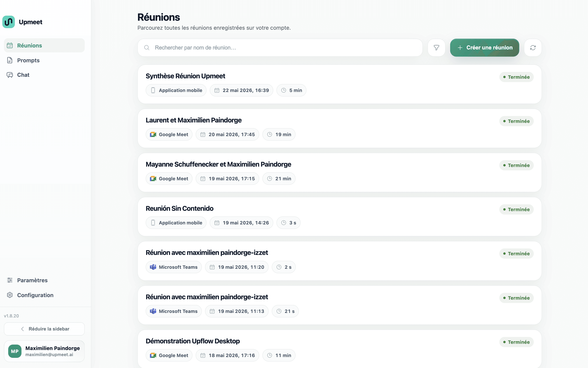Image resolution: width=588 pixels, height=368 pixels.
Task: Open the Synthèse Réunion Upmeet meeting
Action: pyautogui.click(x=339, y=84)
